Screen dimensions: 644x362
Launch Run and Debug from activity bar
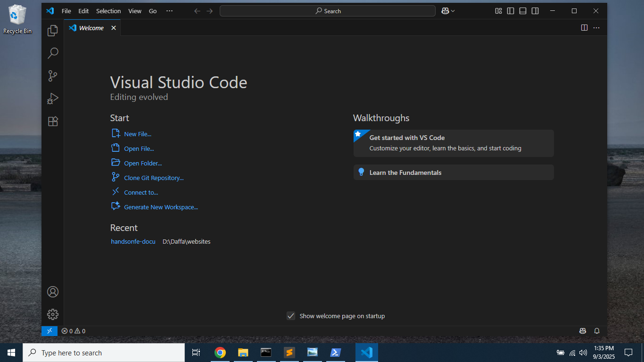click(52, 98)
